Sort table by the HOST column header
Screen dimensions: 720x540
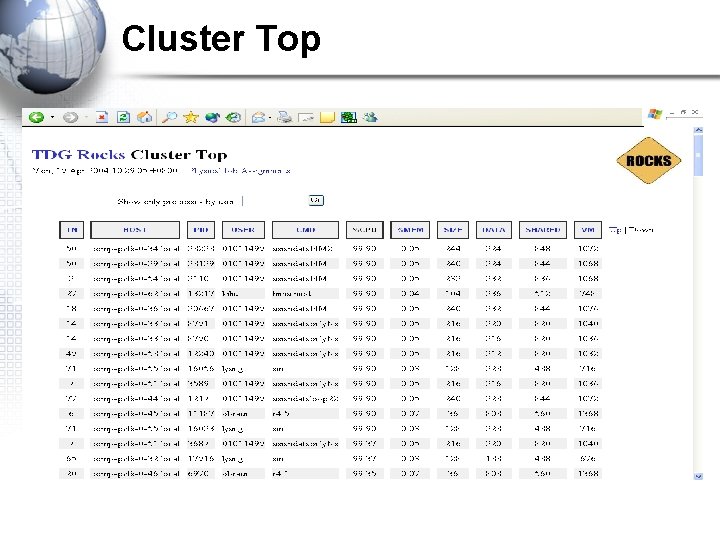coord(135,230)
